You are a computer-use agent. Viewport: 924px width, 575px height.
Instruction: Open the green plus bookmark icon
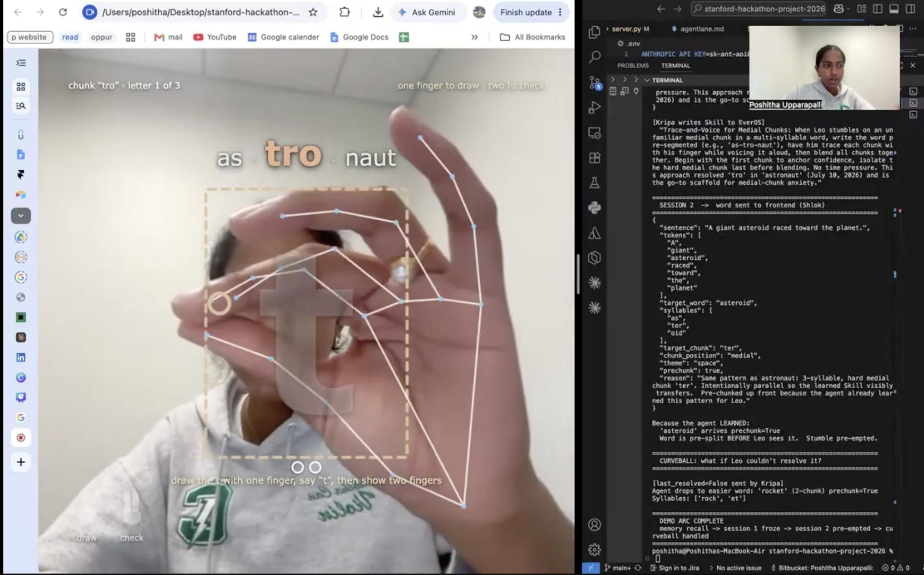404,37
